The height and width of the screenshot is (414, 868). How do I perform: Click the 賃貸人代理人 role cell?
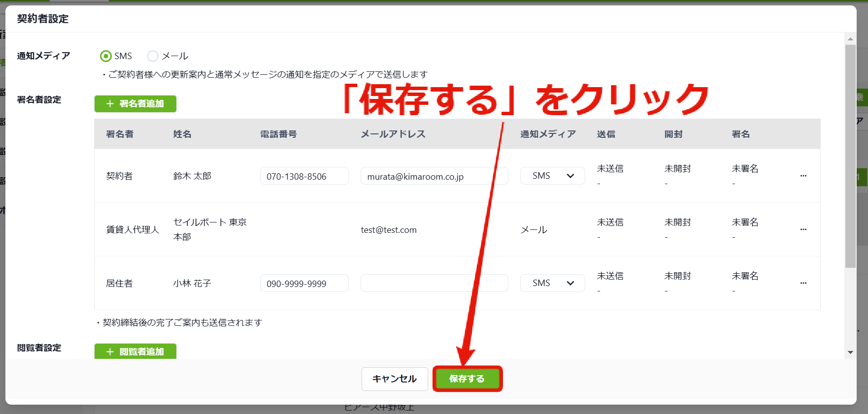coord(133,229)
